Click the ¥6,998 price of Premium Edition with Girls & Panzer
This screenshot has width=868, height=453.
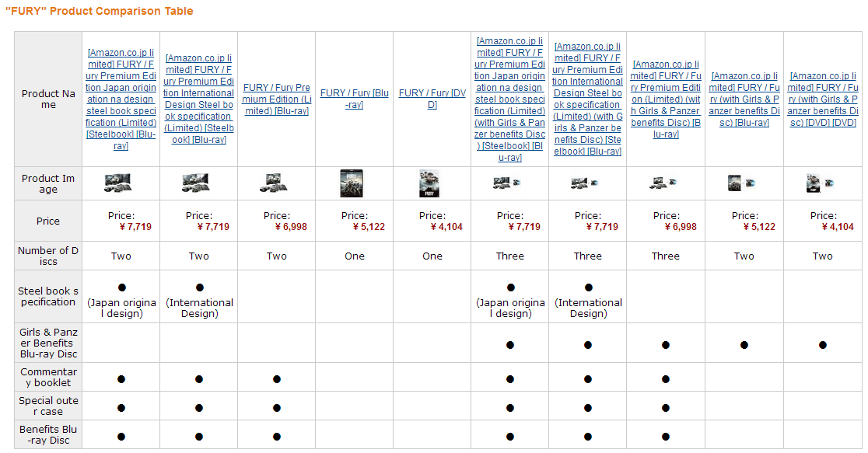tap(681, 227)
